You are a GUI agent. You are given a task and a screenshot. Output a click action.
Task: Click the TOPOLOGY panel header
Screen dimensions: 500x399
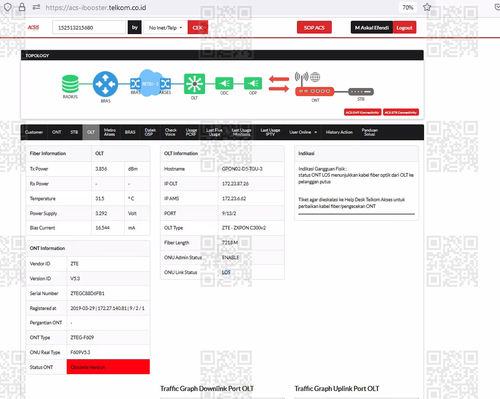pyautogui.click(x=222, y=55)
